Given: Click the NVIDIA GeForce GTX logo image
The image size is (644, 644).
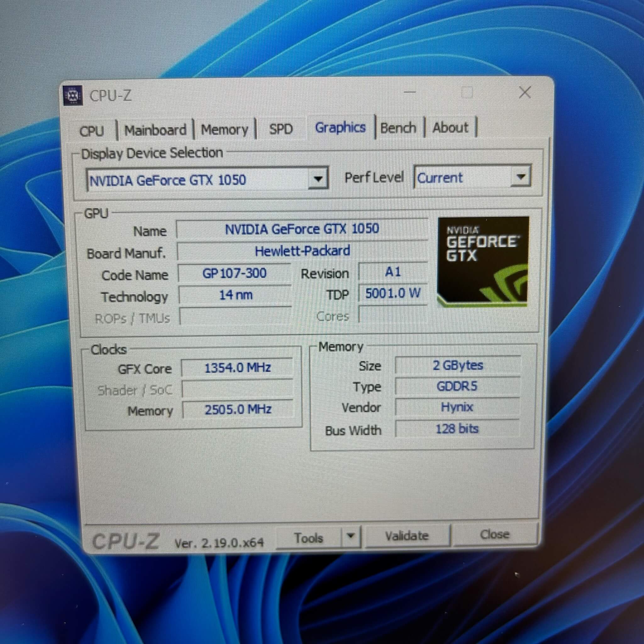Looking at the screenshot, I should [x=483, y=262].
